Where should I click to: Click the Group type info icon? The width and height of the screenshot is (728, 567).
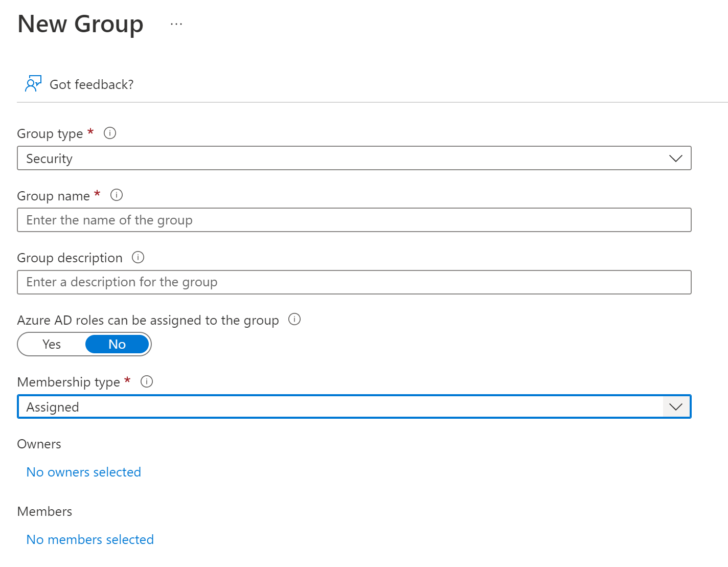coord(109,133)
